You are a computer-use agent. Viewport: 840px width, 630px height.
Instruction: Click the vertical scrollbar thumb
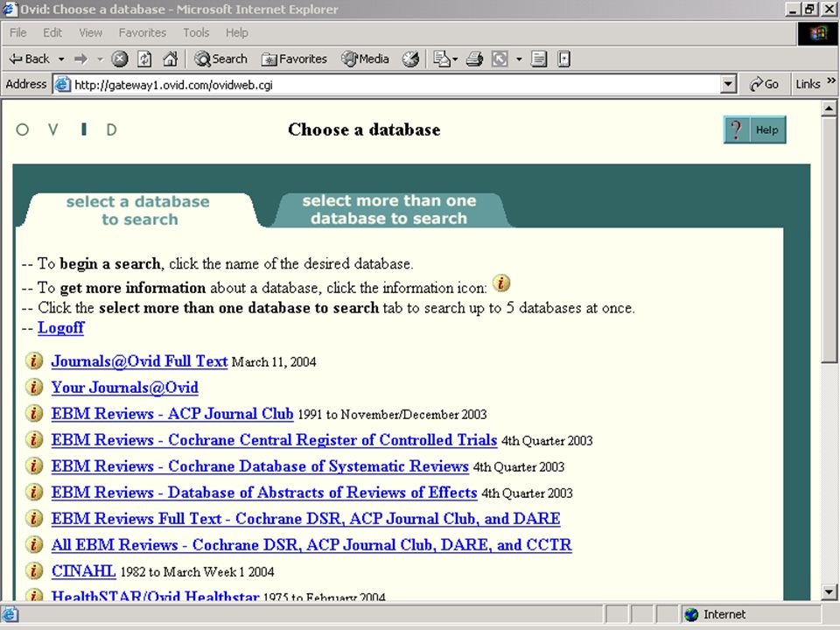(x=829, y=240)
